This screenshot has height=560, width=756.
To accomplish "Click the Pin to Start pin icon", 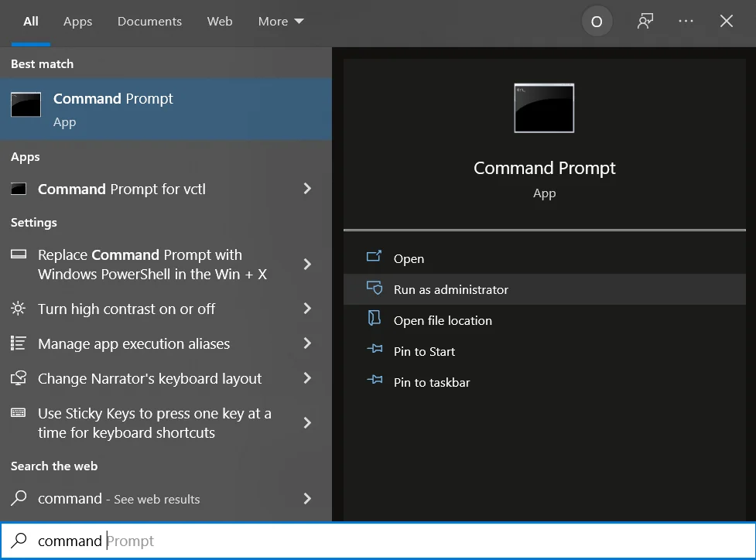I will 375,349.
